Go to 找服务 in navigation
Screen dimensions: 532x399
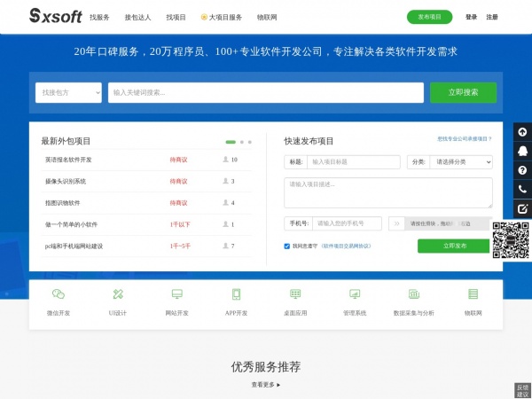99,17
